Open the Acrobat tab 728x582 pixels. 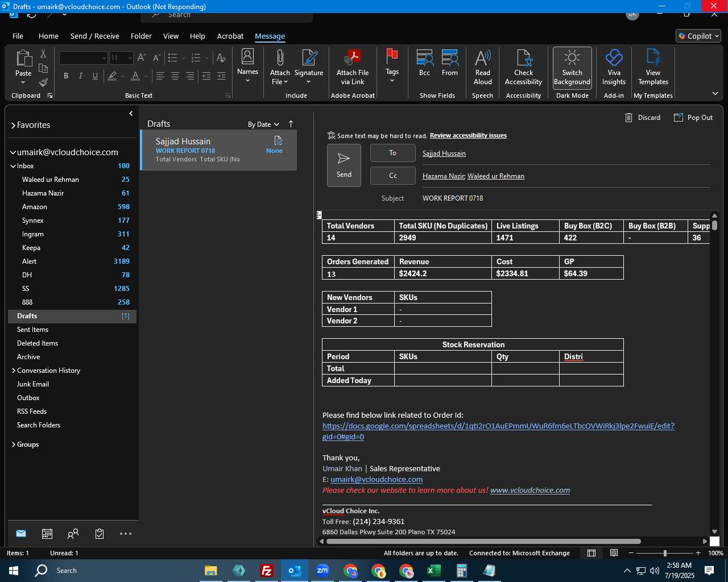pyautogui.click(x=230, y=36)
